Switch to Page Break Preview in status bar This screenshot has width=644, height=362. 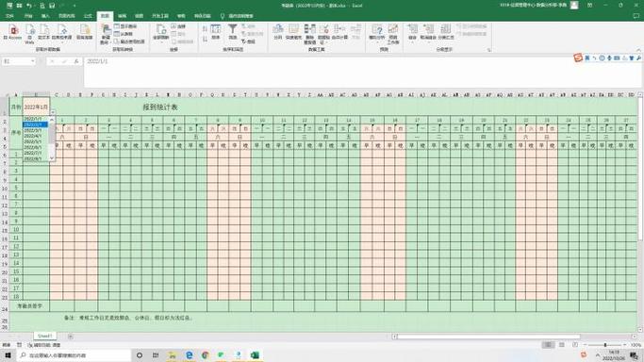tap(575, 345)
